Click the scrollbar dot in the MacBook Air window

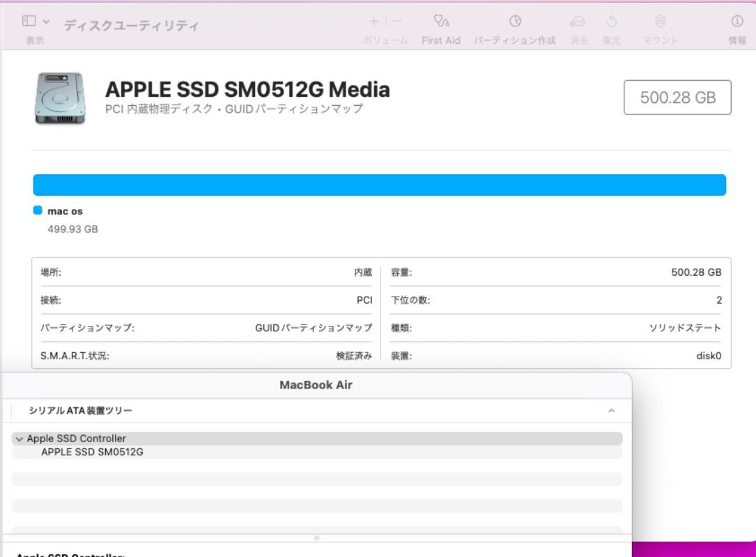tap(318, 537)
